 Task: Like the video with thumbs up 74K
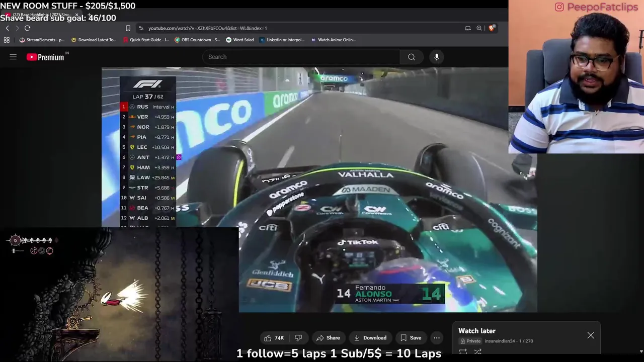click(274, 338)
